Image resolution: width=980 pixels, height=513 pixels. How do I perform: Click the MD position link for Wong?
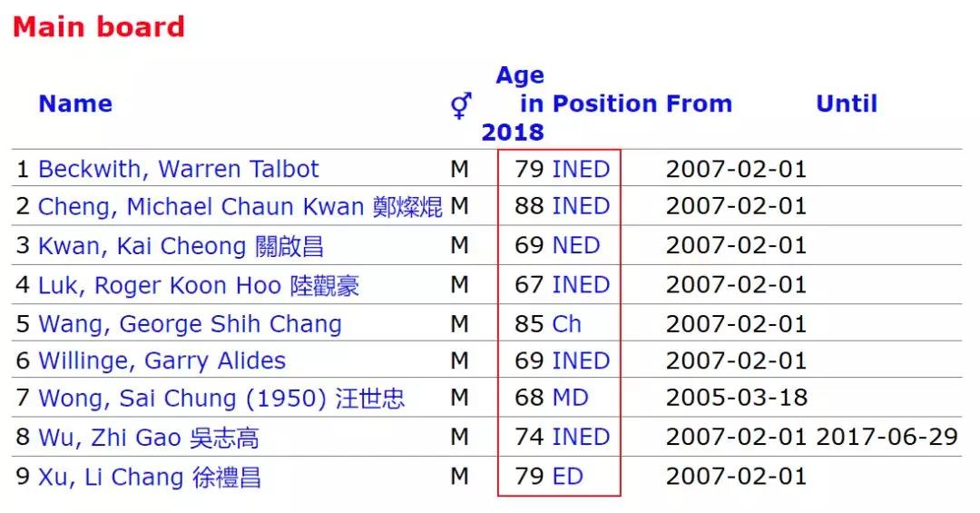click(570, 399)
